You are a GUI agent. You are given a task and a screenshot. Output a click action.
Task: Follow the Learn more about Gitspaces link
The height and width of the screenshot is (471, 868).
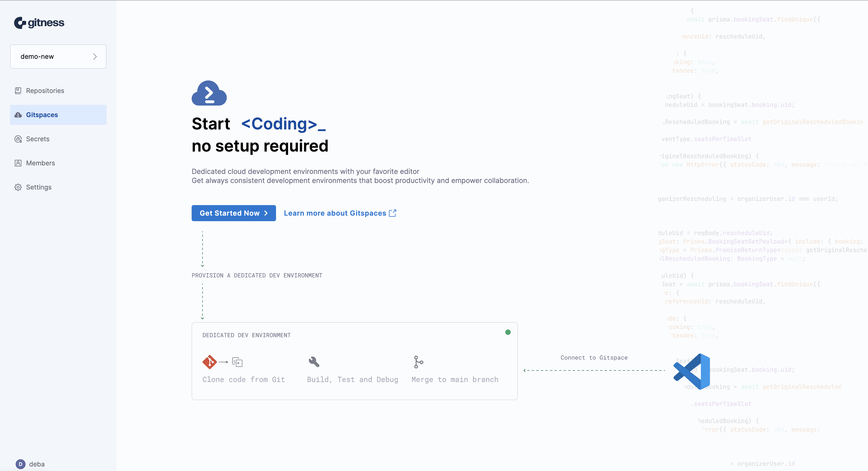[335, 213]
